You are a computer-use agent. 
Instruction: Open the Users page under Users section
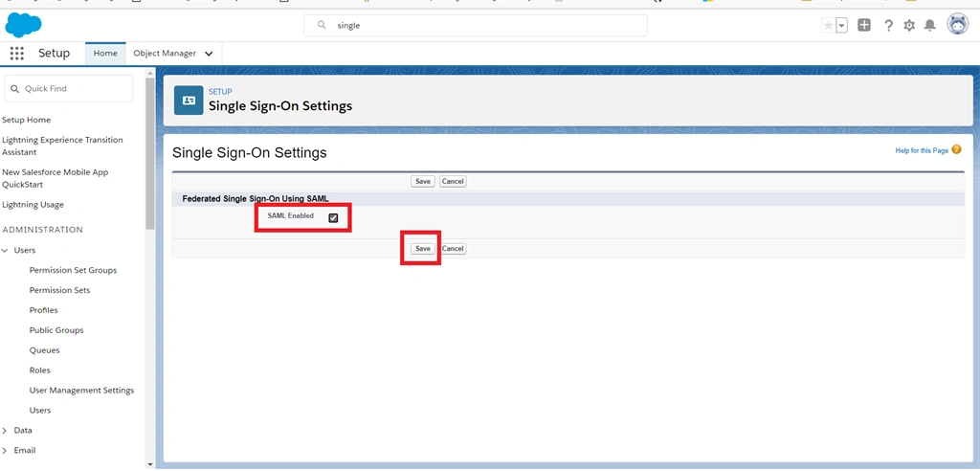40,411
